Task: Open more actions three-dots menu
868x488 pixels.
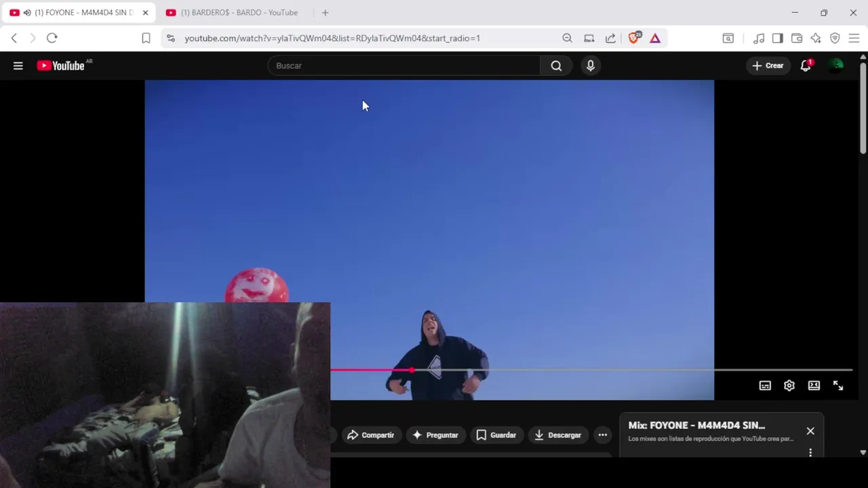Action: pyautogui.click(x=603, y=435)
